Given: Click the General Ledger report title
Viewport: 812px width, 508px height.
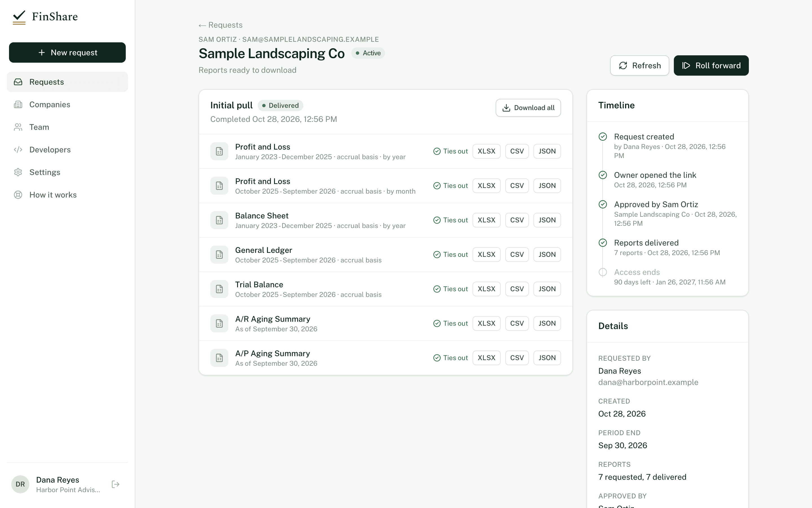Looking at the screenshot, I should point(263,250).
